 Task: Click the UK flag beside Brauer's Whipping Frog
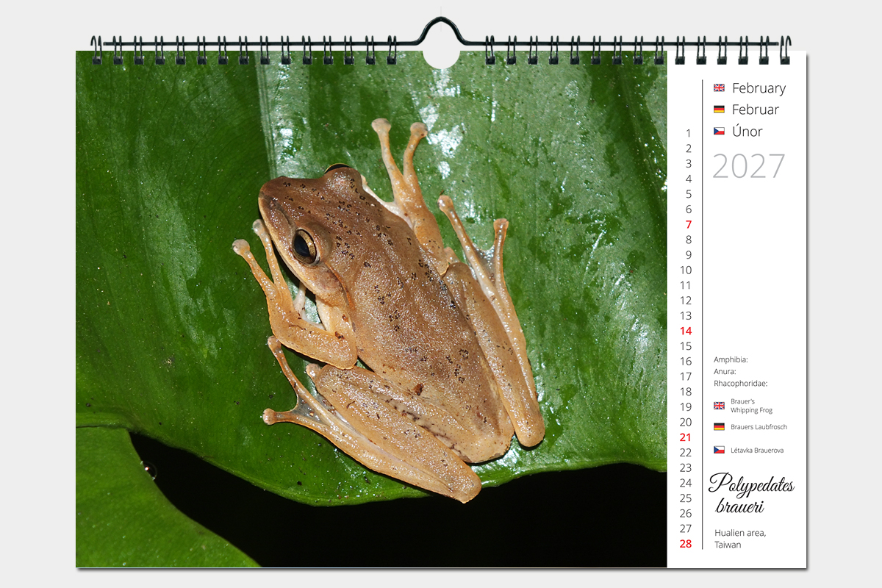click(x=719, y=406)
